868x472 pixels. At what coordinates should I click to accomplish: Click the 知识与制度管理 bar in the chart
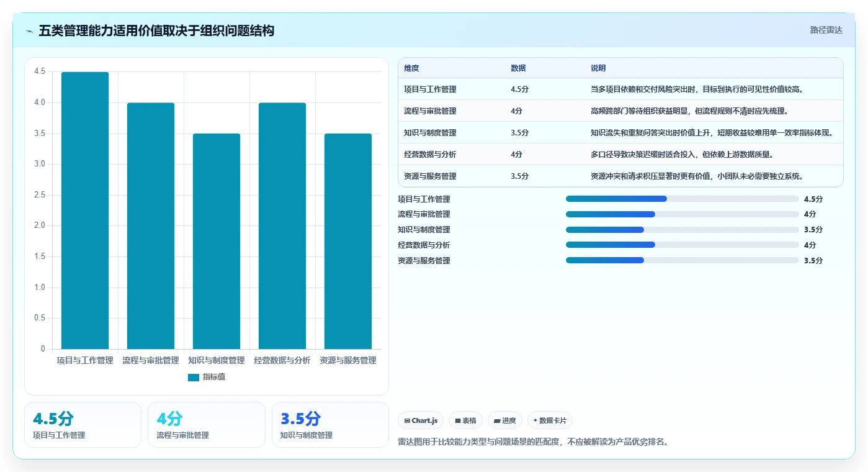tap(217, 241)
